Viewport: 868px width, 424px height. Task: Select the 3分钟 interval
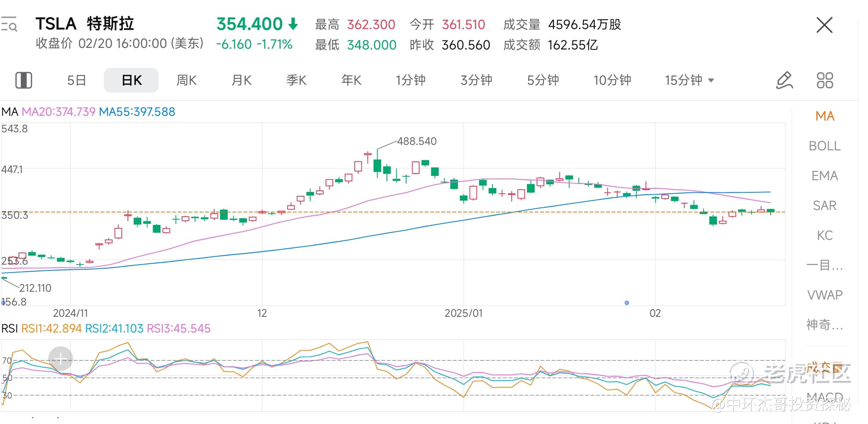click(x=476, y=80)
